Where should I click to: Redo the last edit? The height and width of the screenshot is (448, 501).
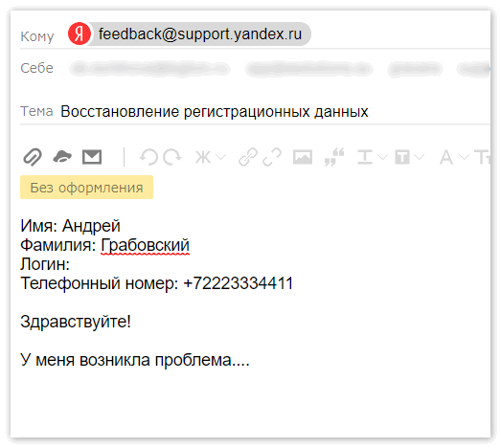pyautogui.click(x=171, y=157)
